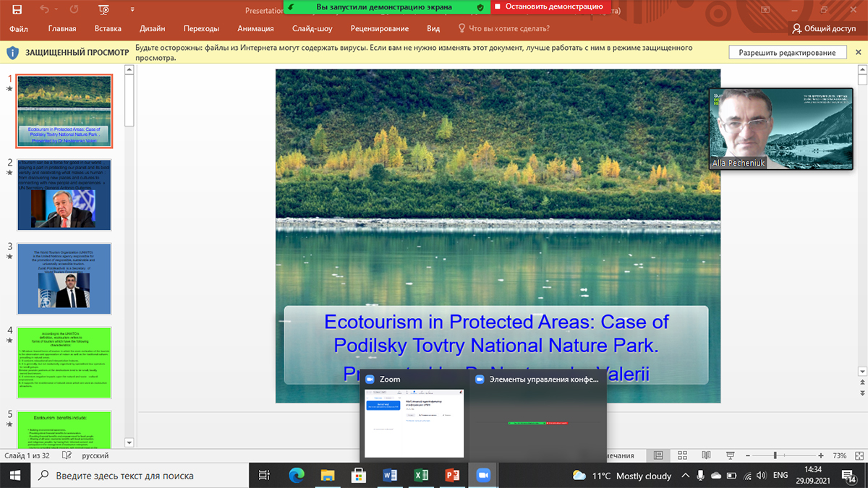Switch to Slide Sorter view icon

tap(682, 455)
